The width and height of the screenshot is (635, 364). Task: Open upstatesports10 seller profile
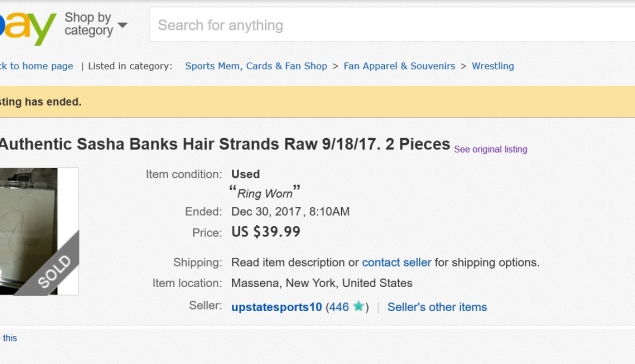(x=277, y=307)
